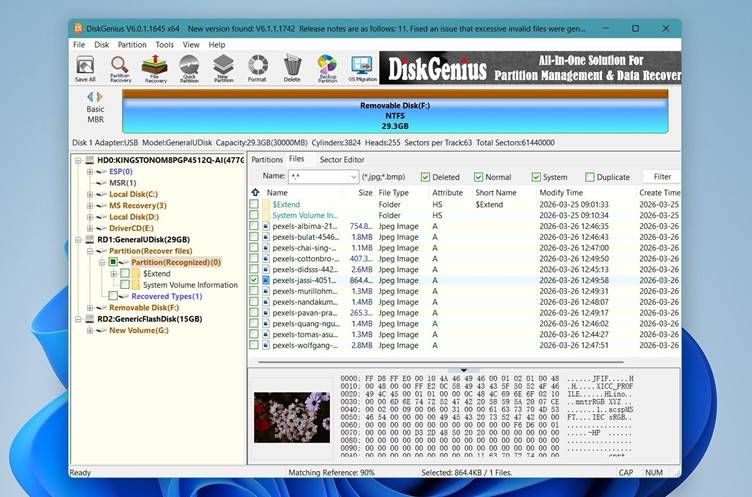Click the Filter button
The image size is (752, 497).
[662, 177]
